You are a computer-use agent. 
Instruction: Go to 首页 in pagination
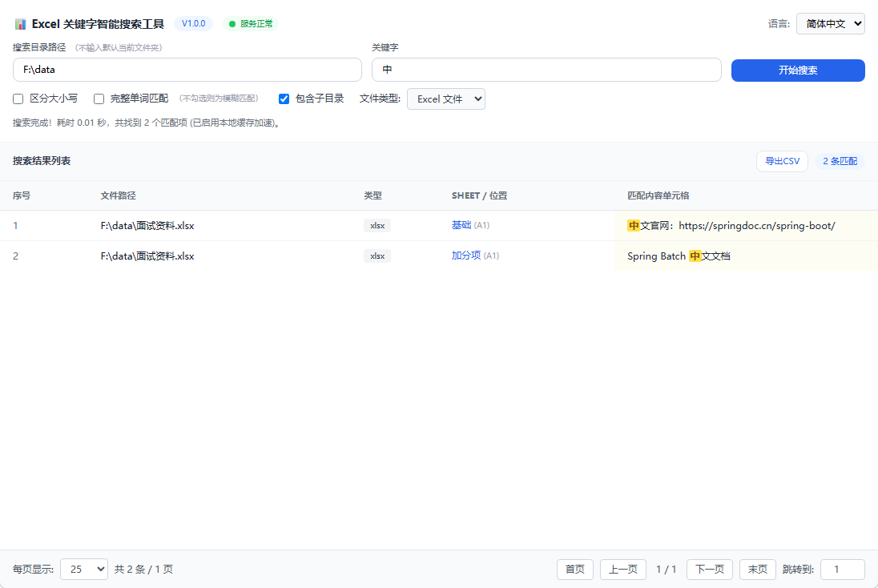click(575, 569)
